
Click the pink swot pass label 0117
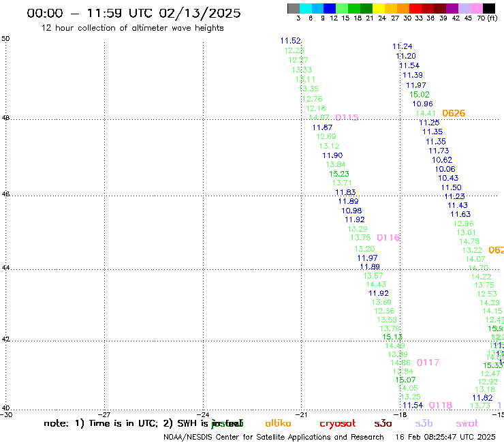[428, 363]
